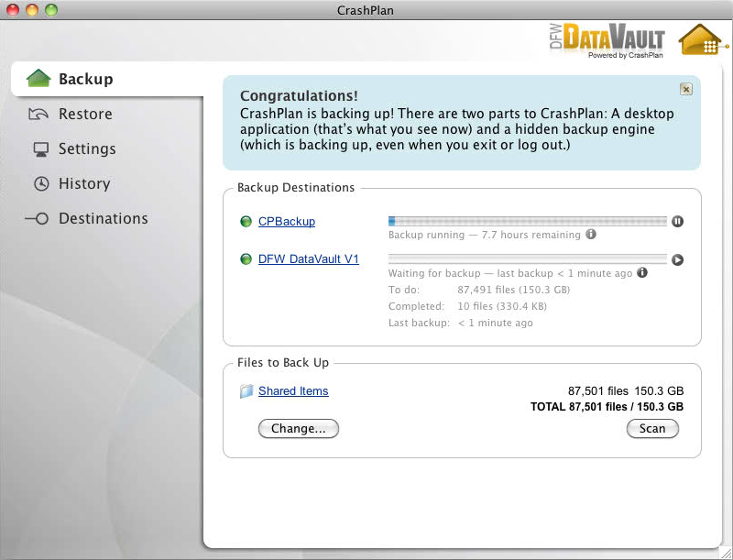Show info for CPBackup backup running status
733x560 pixels.
pos(591,234)
